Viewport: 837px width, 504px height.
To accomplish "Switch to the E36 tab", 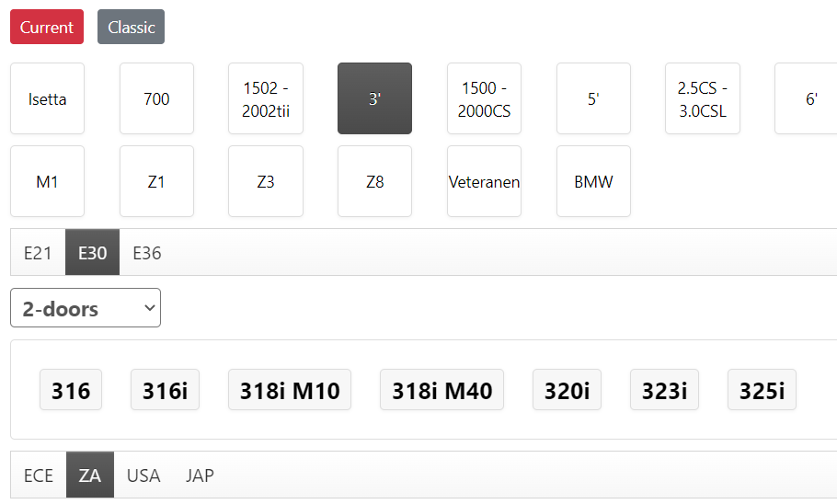I will [147, 253].
